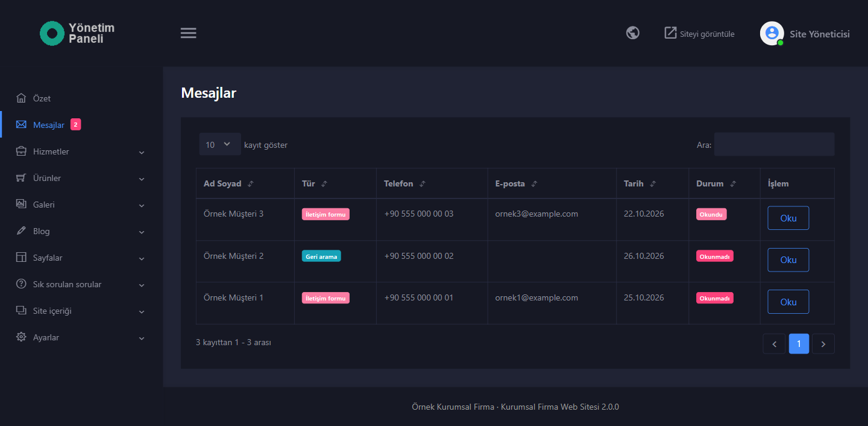Image resolution: width=868 pixels, height=426 pixels.
Task: Focus the Ara search field
Action: (x=775, y=144)
